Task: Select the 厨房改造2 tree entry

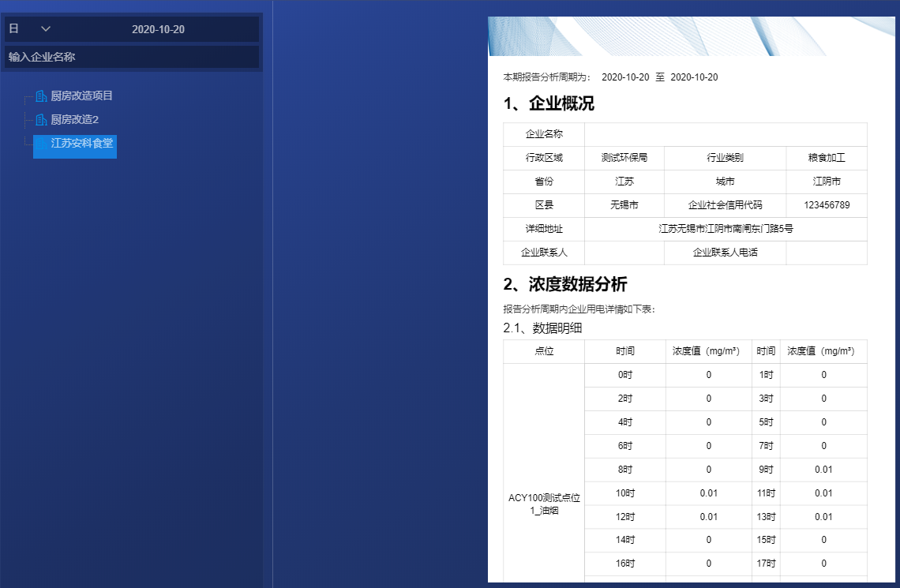Action: (74, 120)
